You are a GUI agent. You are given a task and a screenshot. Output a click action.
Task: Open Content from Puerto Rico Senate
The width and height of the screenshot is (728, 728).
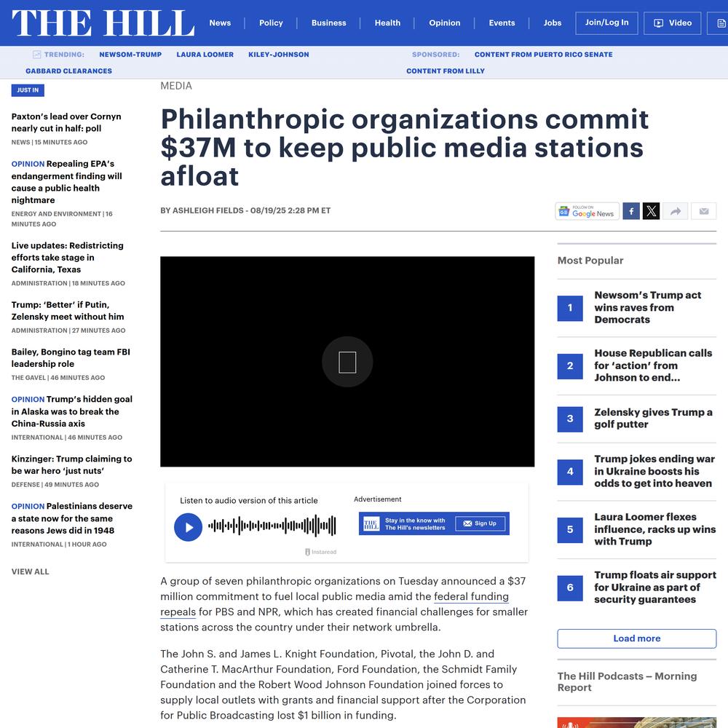(543, 55)
